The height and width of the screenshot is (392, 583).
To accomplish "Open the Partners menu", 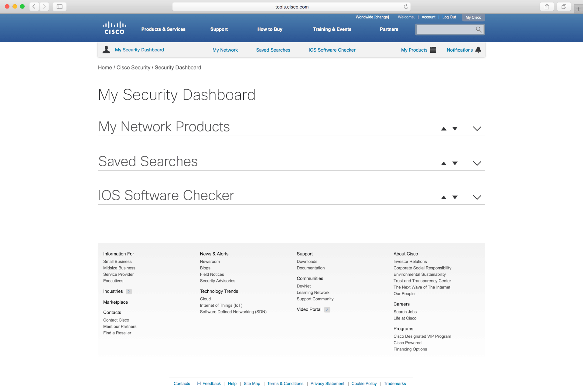I will coord(389,29).
